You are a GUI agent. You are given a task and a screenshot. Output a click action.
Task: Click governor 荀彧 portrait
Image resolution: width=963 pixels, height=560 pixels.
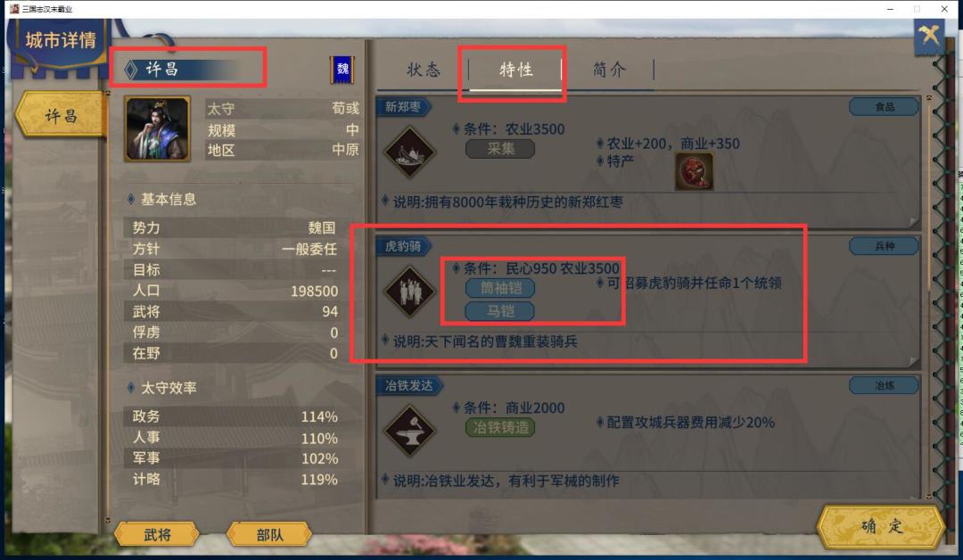pos(157,129)
